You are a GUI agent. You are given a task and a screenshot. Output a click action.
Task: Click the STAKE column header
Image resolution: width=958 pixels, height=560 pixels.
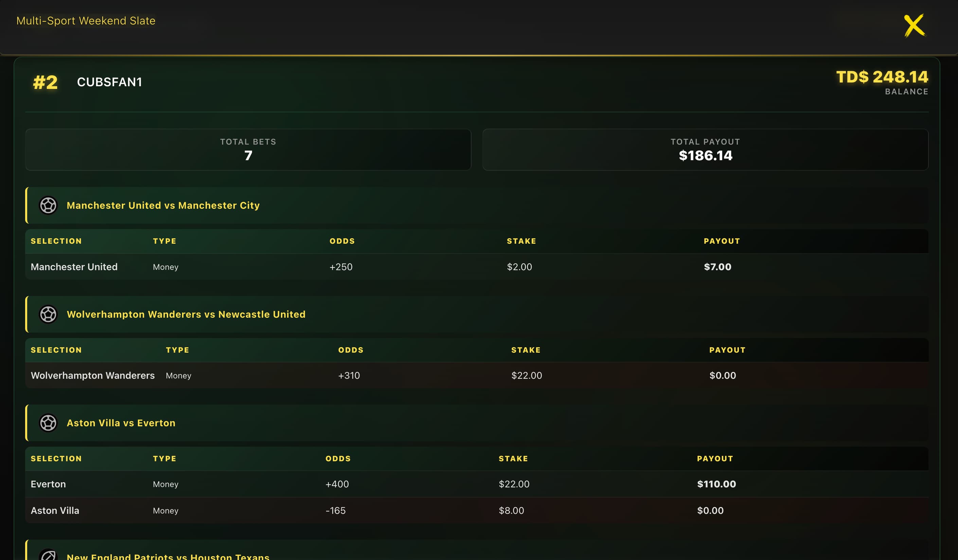pos(521,241)
